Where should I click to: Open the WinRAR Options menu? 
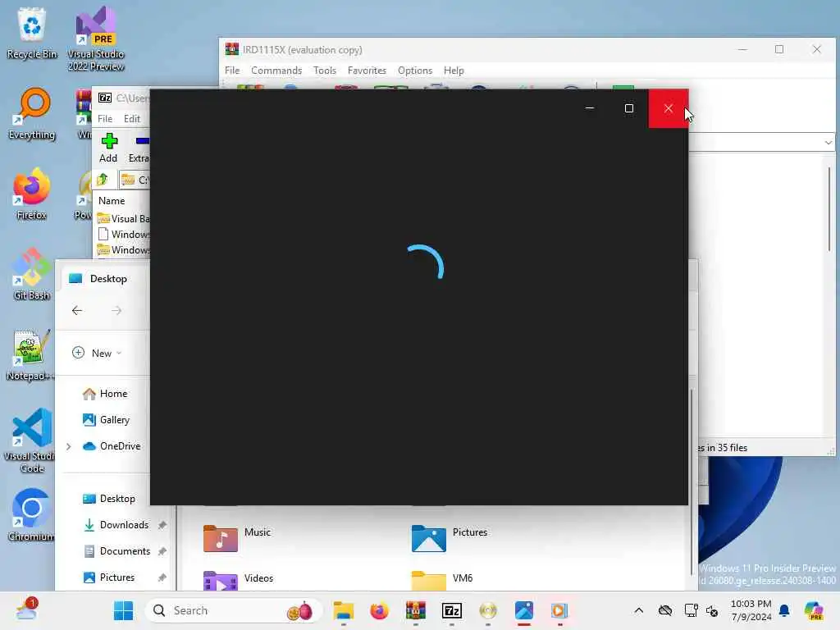point(414,71)
